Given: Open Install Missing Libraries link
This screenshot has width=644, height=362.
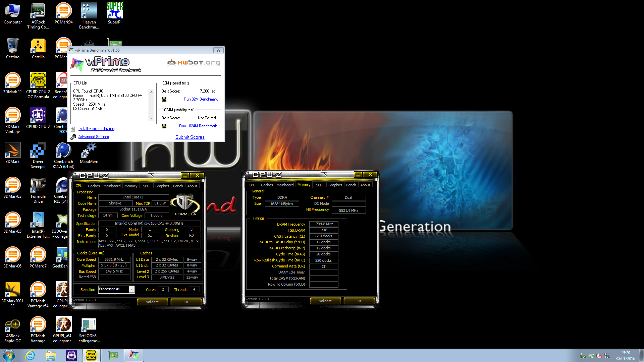Looking at the screenshot, I should (x=96, y=129).
